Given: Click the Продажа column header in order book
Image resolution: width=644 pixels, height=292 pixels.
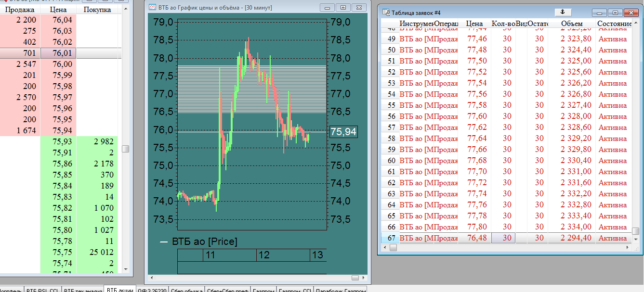Looking at the screenshot, I should [x=20, y=10].
